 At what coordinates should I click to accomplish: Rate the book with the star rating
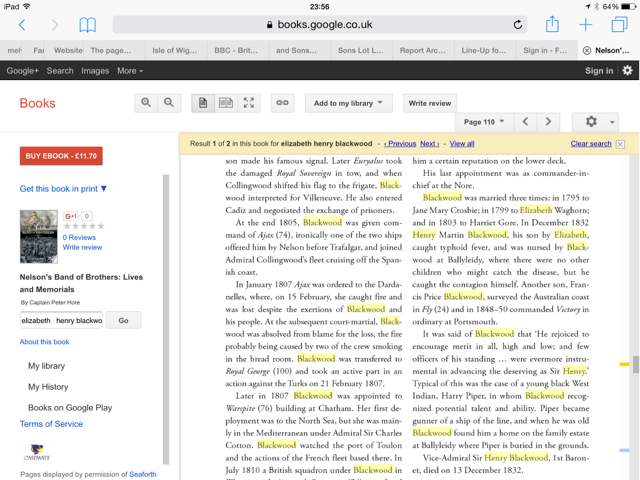click(84, 226)
